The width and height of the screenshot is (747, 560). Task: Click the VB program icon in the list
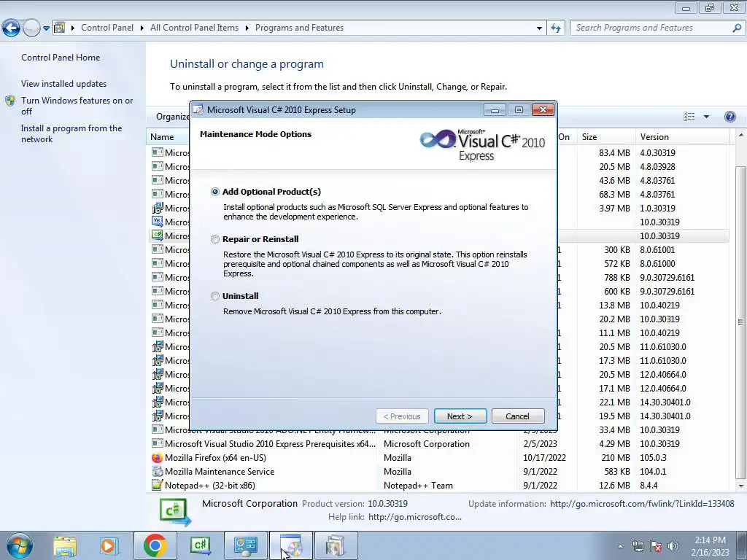[158, 222]
